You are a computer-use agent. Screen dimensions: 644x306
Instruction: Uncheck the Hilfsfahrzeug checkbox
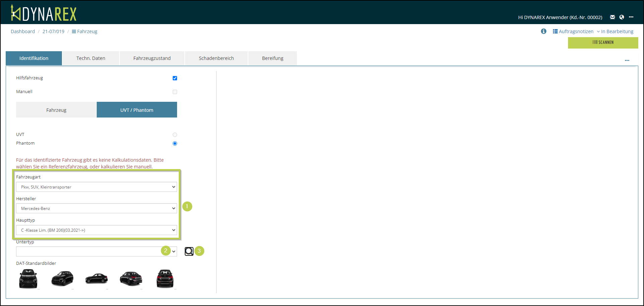[175, 78]
